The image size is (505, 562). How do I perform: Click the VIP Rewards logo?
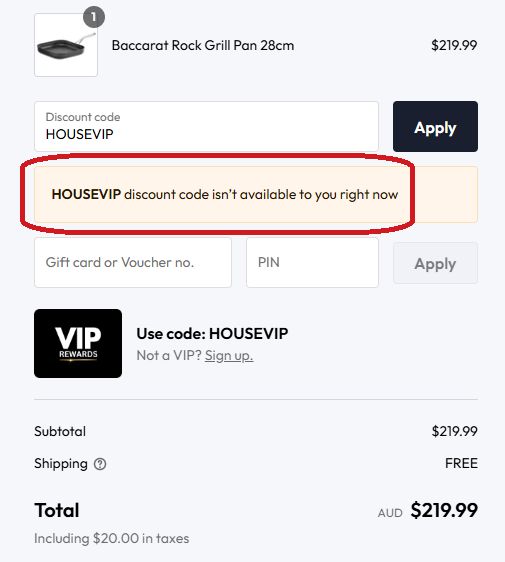coord(78,343)
